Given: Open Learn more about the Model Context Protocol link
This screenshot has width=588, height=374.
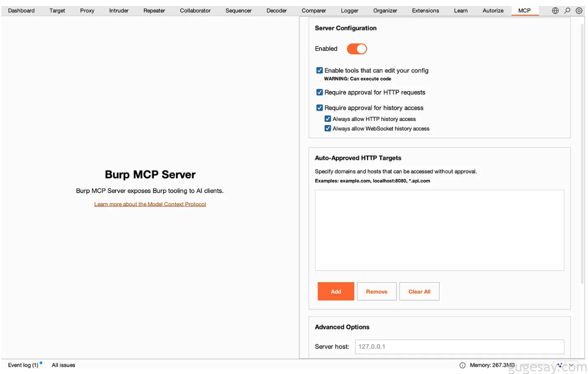Looking at the screenshot, I should click(x=150, y=204).
